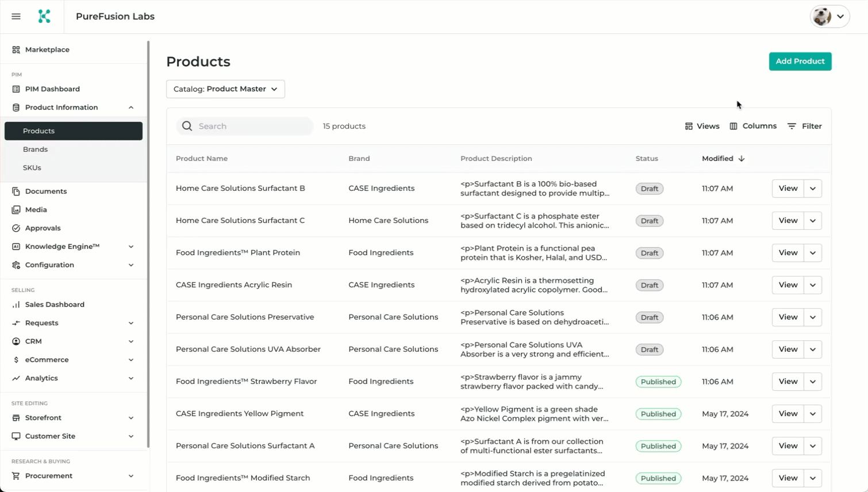The height and width of the screenshot is (492, 868).
Task: Click the Filter lines icon
Action: coord(792,126)
